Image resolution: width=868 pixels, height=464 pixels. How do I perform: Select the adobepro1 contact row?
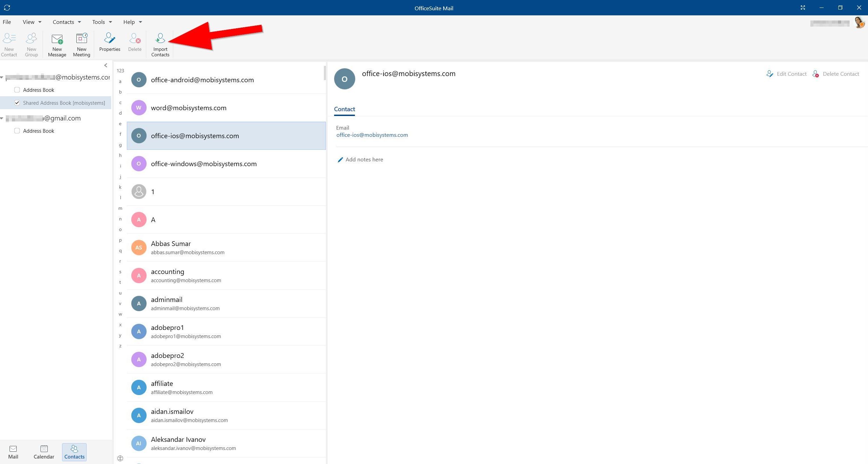pyautogui.click(x=226, y=332)
